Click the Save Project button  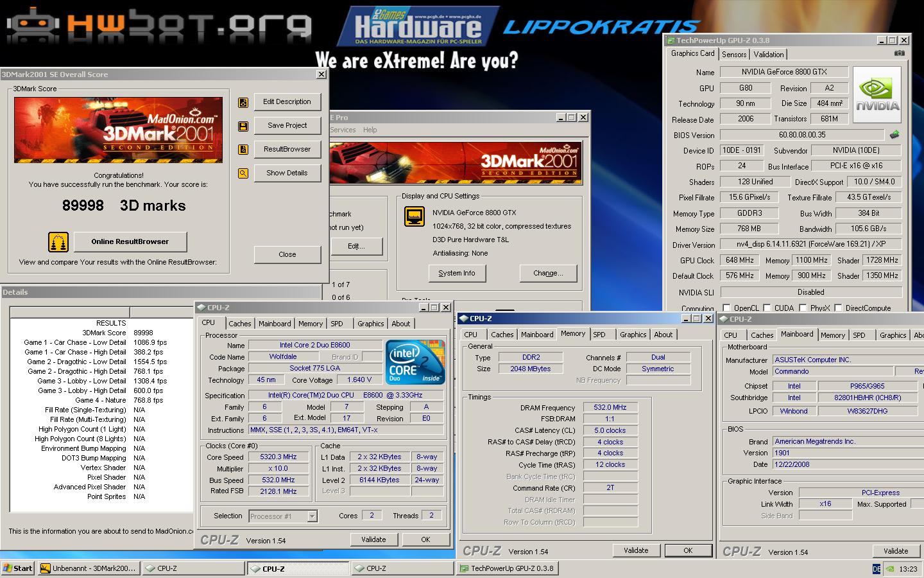click(x=287, y=126)
